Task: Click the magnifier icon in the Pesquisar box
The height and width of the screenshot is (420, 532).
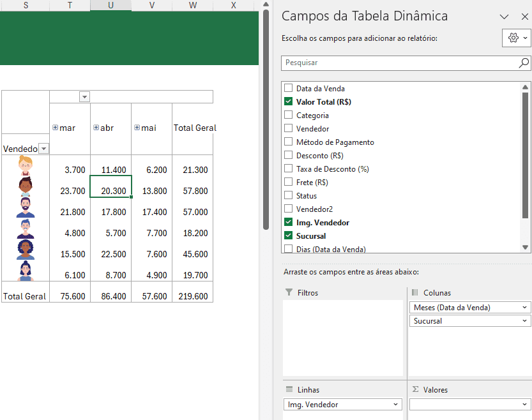Action: (523, 63)
